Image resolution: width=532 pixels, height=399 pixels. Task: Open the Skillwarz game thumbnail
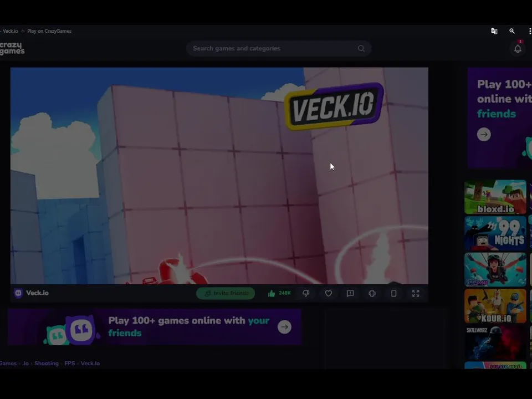click(495, 342)
